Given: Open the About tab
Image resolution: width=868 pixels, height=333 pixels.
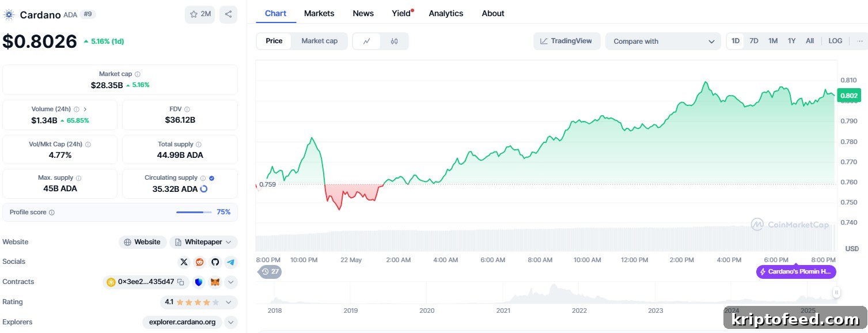Looking at the screenshot, I should [493, 13].
